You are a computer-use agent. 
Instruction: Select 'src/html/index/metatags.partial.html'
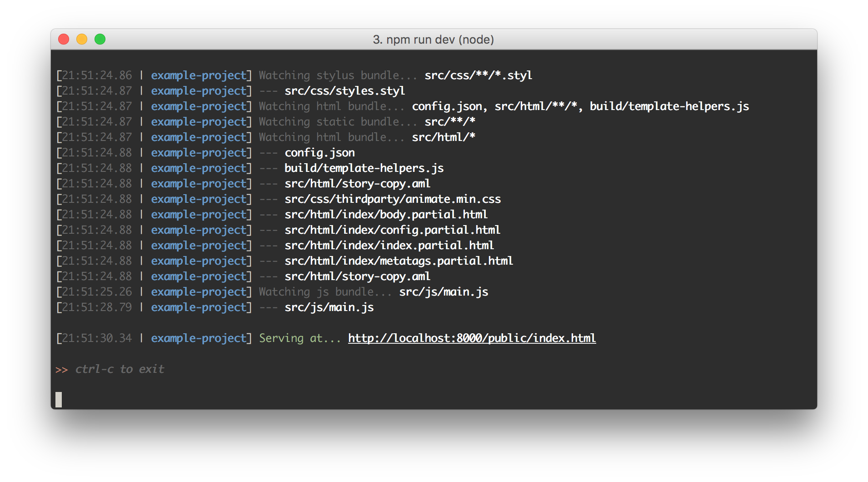pyautogui.click(x=399, y=261)
